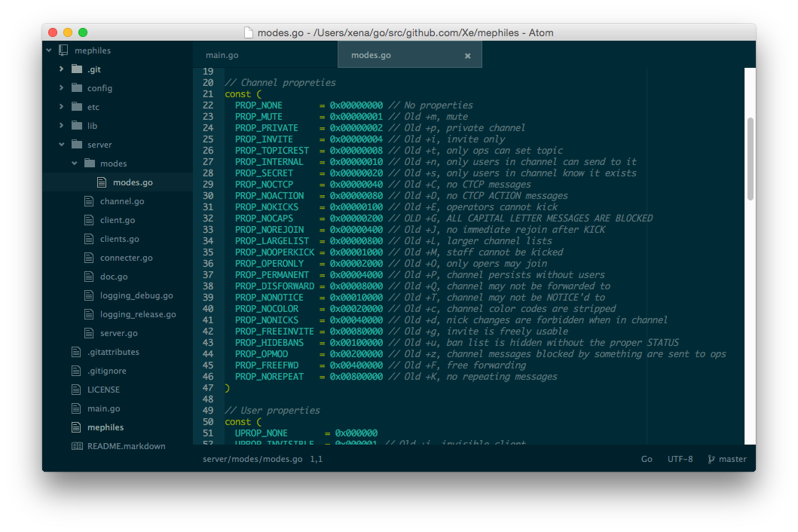Image resolution: width=798 pixels, height=532 pixels.
Task: Collapse the modes folder
Action: pyautogui.click(x=74, y=163)
